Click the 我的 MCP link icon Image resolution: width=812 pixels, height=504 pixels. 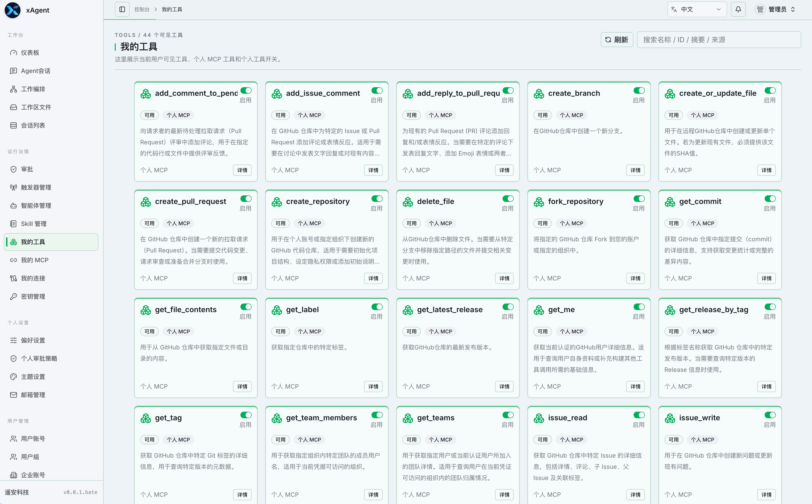coord(13,260)
